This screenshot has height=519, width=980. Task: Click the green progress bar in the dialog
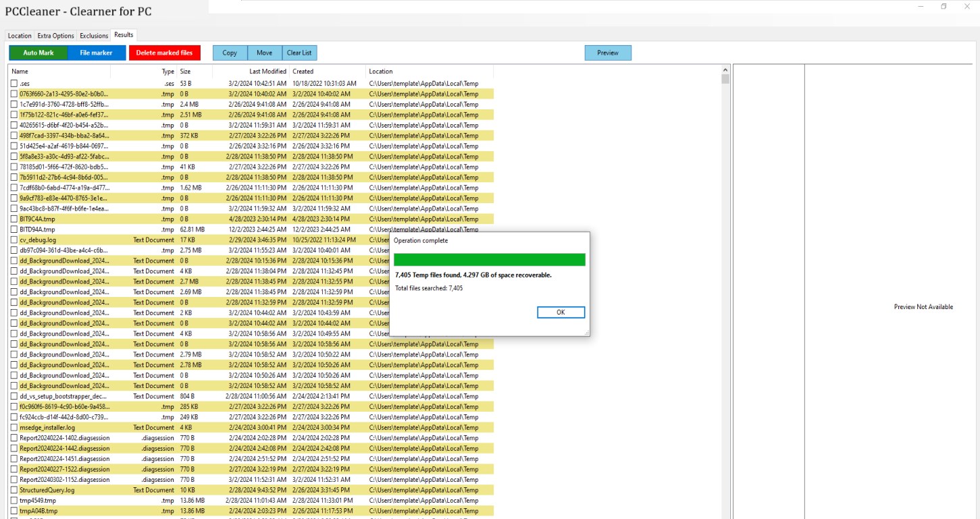pos(490,260)
